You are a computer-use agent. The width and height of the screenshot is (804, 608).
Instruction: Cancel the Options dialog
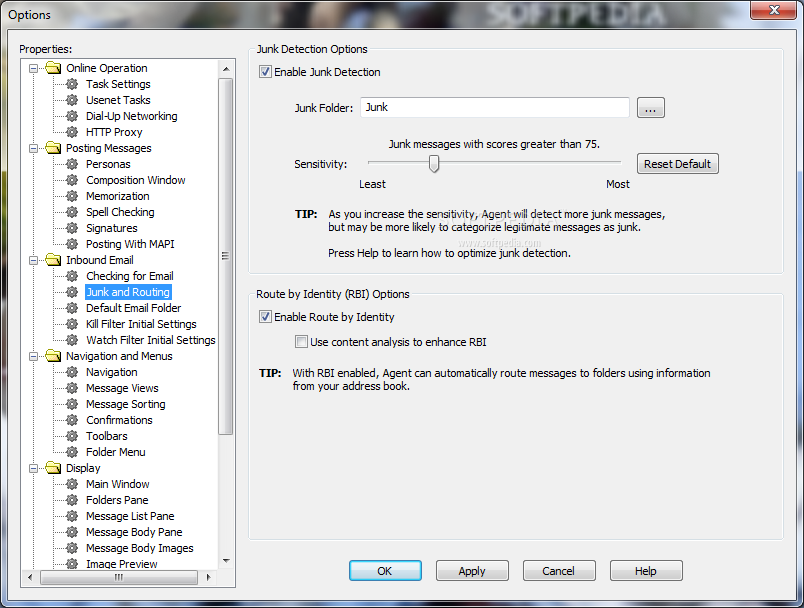click(559, 571)
